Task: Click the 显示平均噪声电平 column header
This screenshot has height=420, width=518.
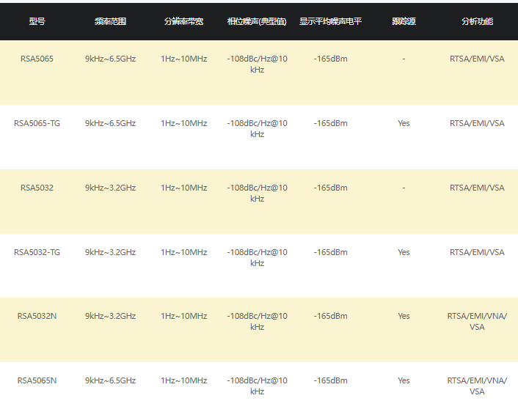Action: pyautogui.click(x=330, y=21)
